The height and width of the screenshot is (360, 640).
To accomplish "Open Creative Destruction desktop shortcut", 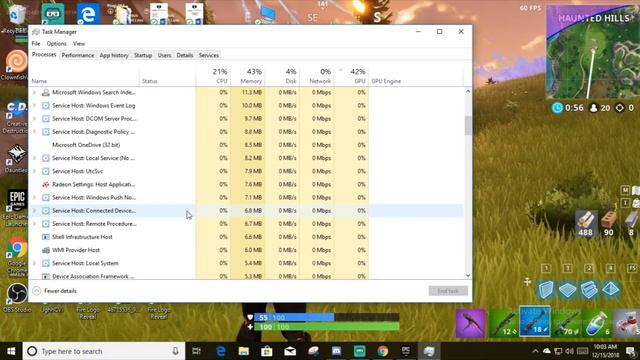I will point(16,116).
